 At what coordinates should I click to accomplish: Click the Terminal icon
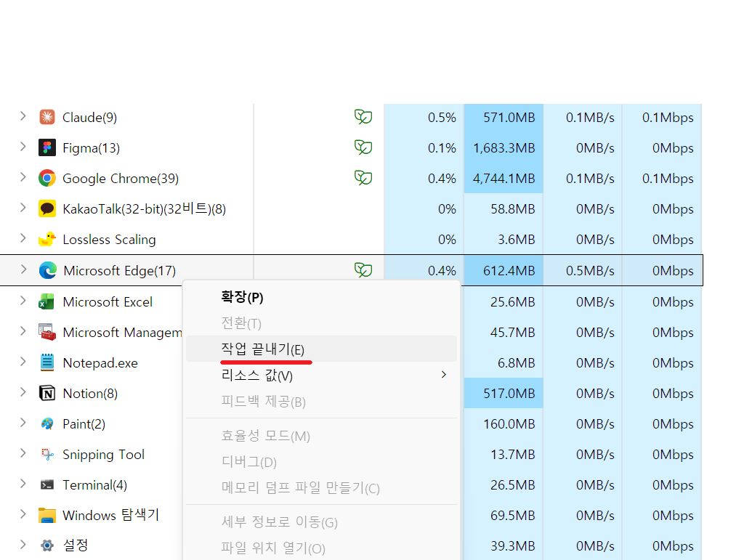(47, 484)
